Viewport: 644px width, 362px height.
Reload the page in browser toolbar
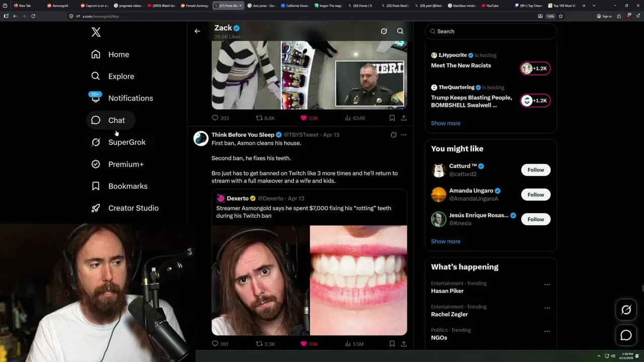click(x=33, y=16)
